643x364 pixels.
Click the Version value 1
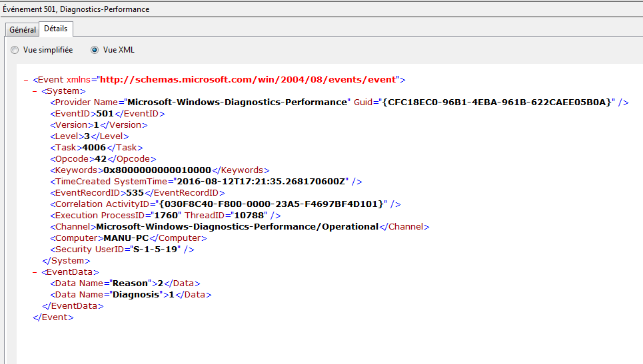[x=97, y=125]
